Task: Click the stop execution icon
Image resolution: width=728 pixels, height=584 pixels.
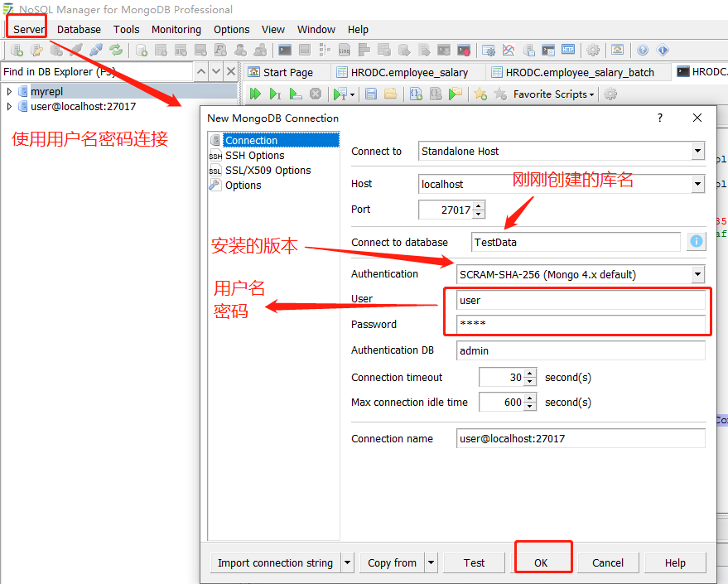Action: [316, 94]
